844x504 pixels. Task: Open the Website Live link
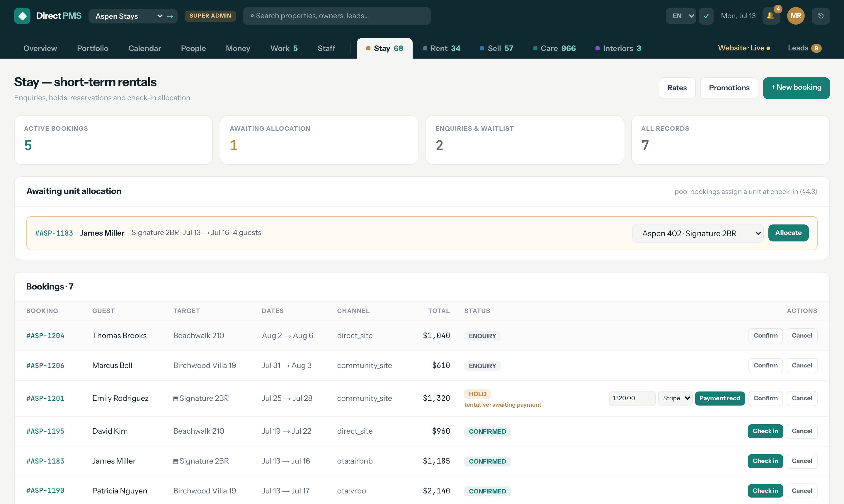744,48
